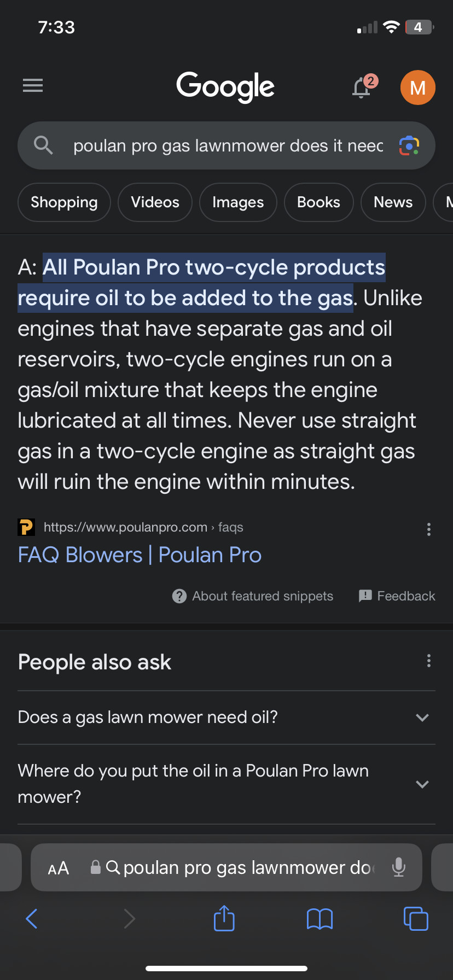Screen dimensions: 453x980
Task: Launch Google Lens camera search
Action: [x=409, y=145]
